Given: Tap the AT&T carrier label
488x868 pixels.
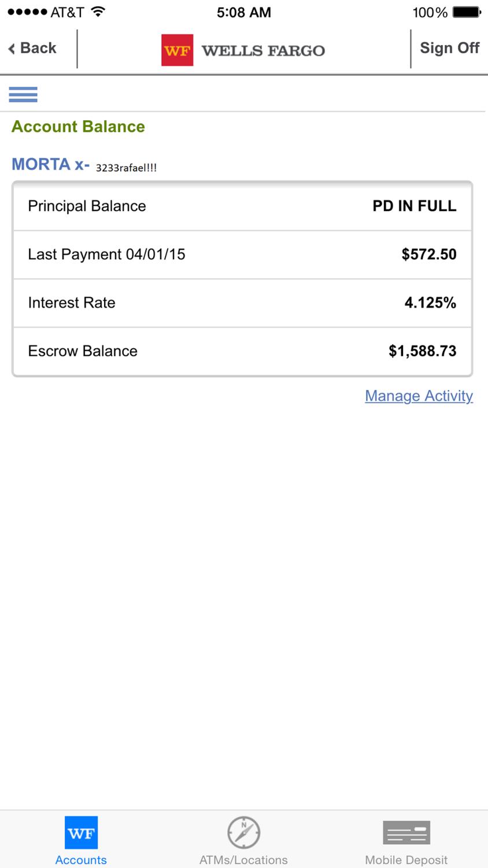Looking at the screenshot, I should coord(67,12).
